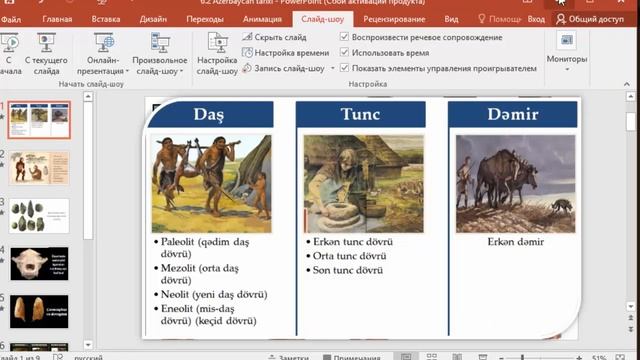Click Sign in (Вход)

[x=536, y=19]
